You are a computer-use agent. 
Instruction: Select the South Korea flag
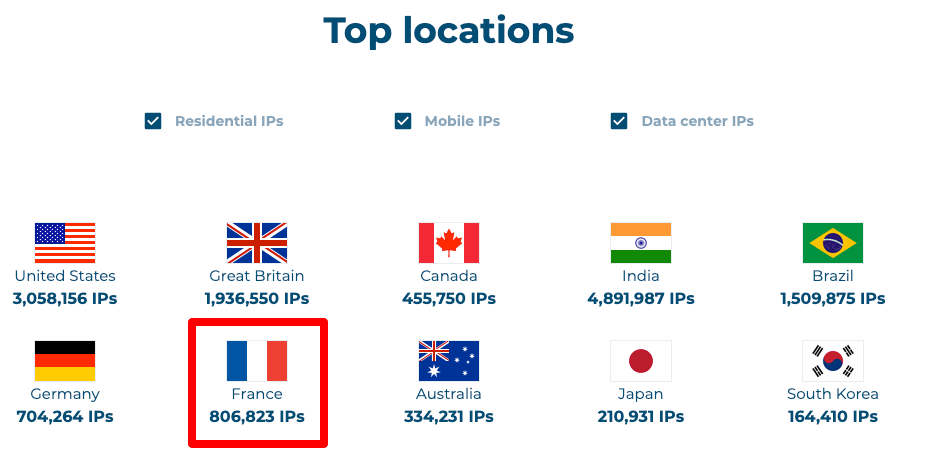[x=833, y=361]
